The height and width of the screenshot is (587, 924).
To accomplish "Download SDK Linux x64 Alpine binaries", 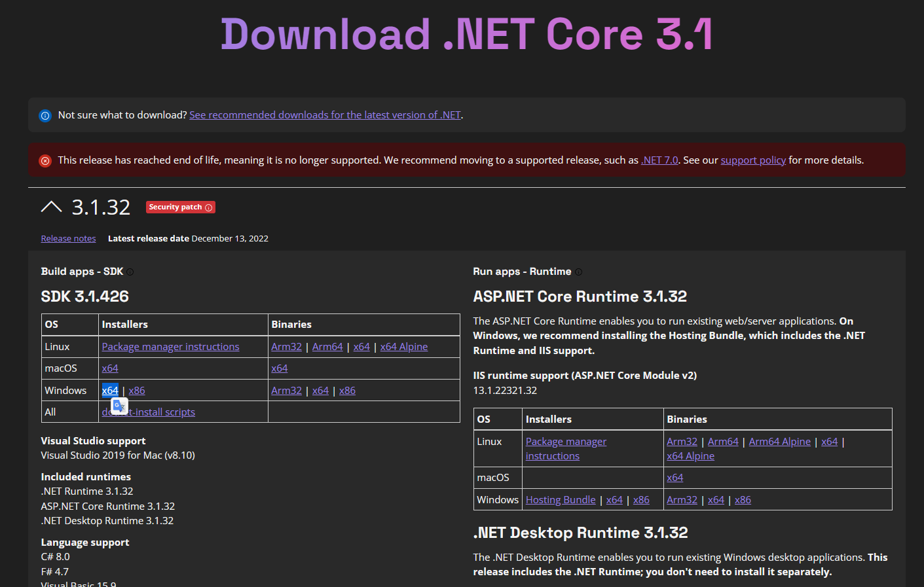I will [404, 347].
